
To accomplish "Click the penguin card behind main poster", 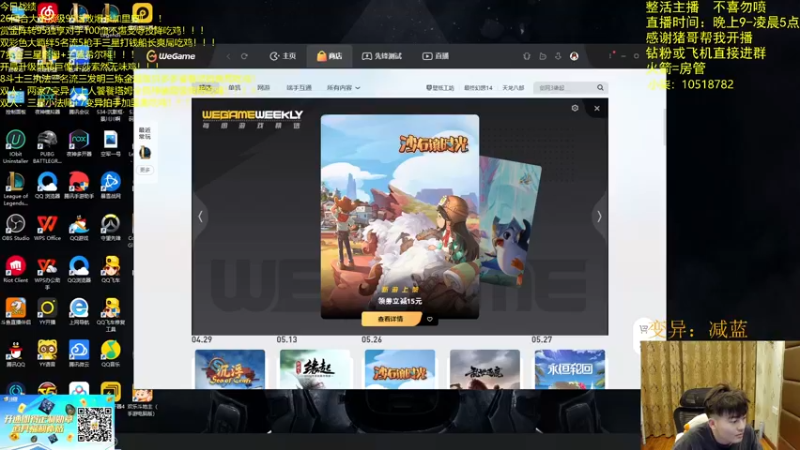I will click(510, 222).
